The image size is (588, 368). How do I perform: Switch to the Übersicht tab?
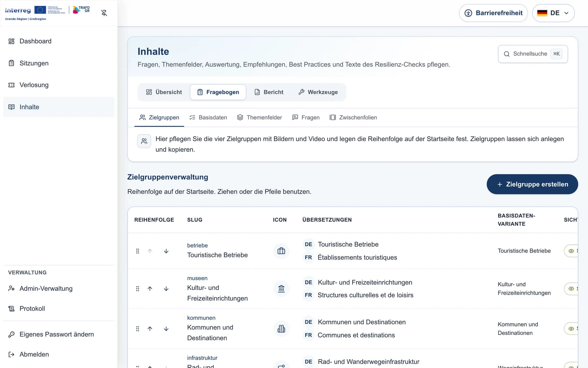(x=164, y=92)
